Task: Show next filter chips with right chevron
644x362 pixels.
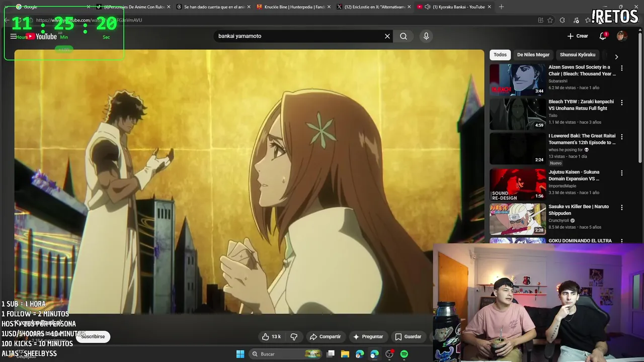Action: [x=616, y=57]
